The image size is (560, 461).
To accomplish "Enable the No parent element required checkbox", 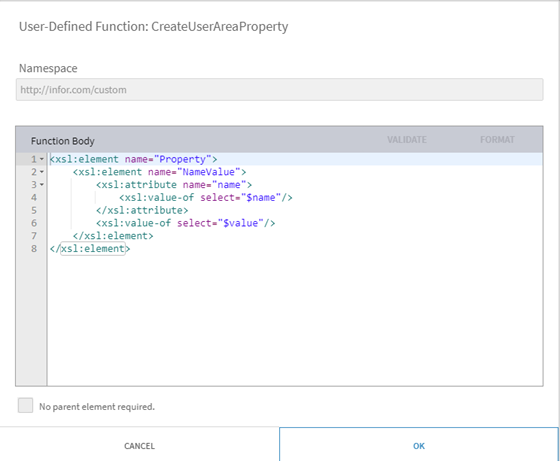I will pyautogui.click(x=25, y=406).
